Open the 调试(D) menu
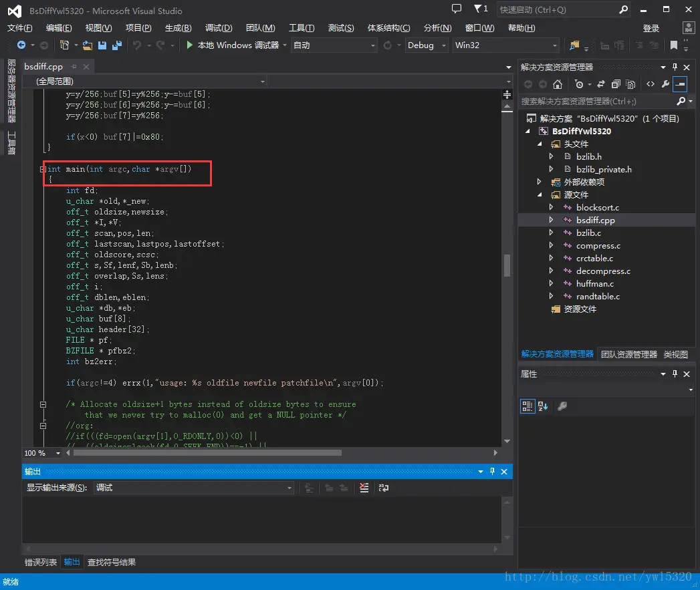The height and width of the screenshot is (590, 700). click(x=219, y=28)
